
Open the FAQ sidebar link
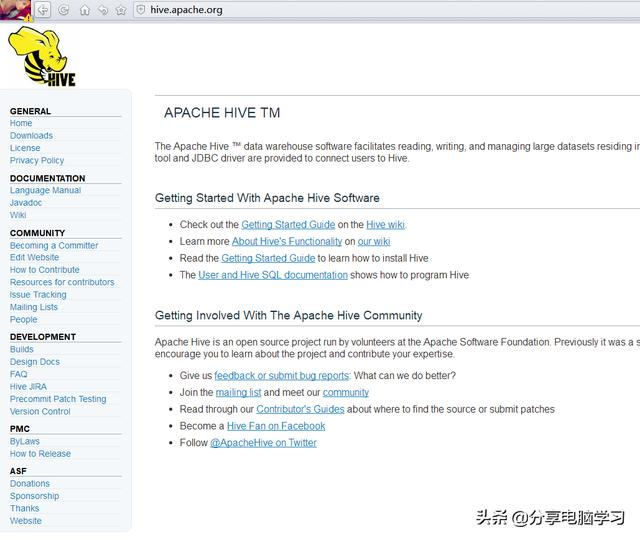(x=18, y=374)
